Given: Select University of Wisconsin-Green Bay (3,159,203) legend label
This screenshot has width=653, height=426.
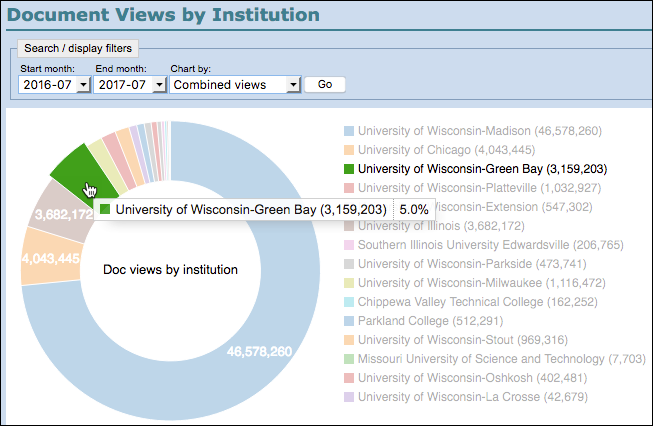Looking at the screenshot, I should 483,169.
